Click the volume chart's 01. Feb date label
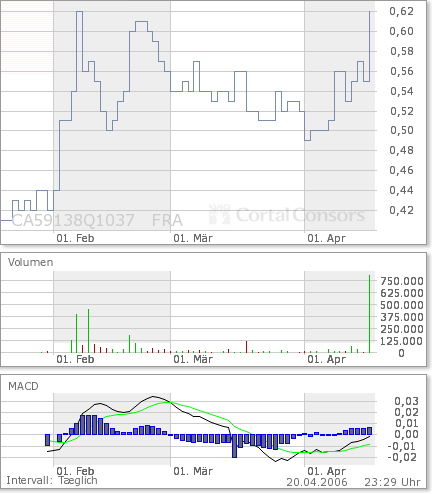Viewport: 432px width, 494px height. point(75,359)
